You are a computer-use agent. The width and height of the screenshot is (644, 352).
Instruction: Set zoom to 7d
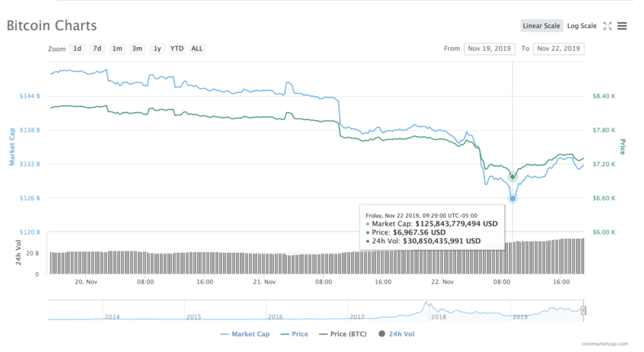[x=97, y=48]
